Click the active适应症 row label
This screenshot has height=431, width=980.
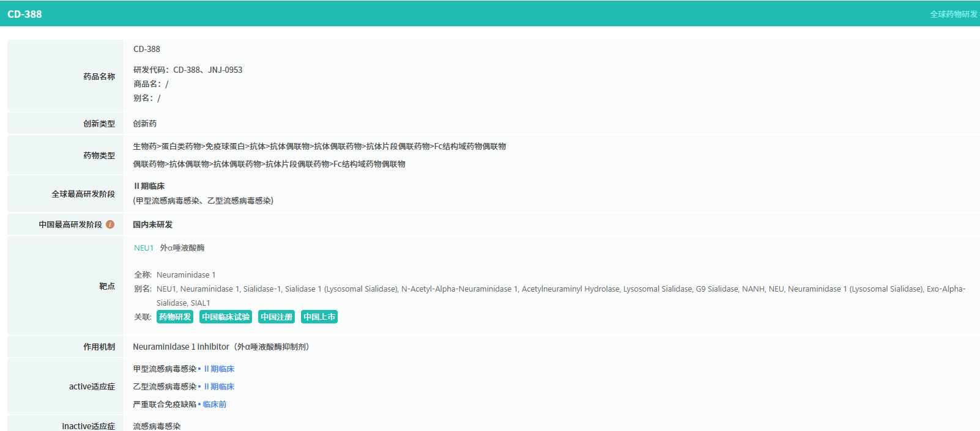[92, 386]
